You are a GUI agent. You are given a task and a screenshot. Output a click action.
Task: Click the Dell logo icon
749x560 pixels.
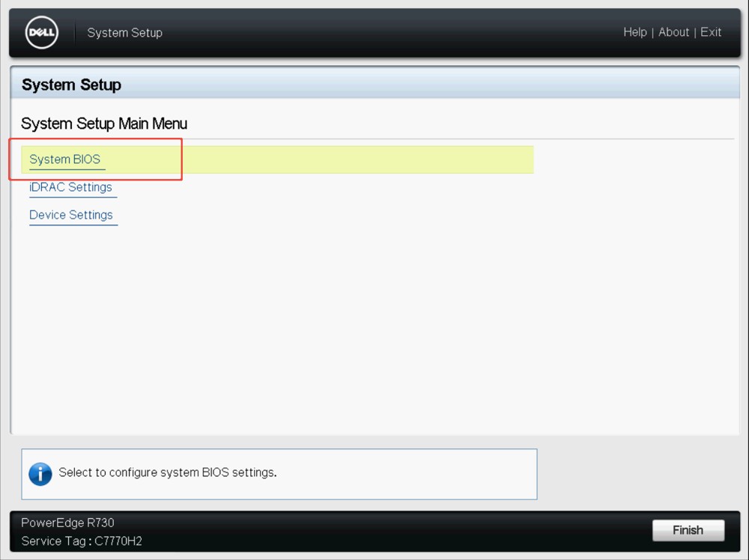41,32
